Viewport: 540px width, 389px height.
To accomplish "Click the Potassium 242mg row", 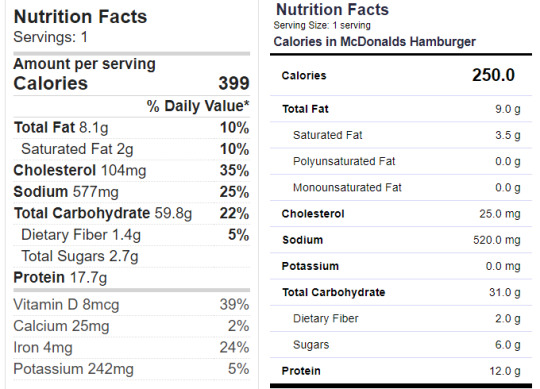I will 132,369.
